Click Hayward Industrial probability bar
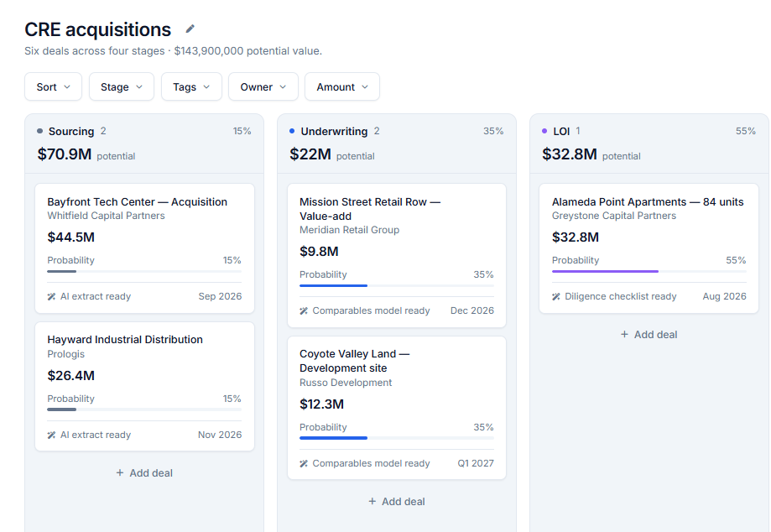The height and width of the screenshot is (532, 771). point(144,409)
